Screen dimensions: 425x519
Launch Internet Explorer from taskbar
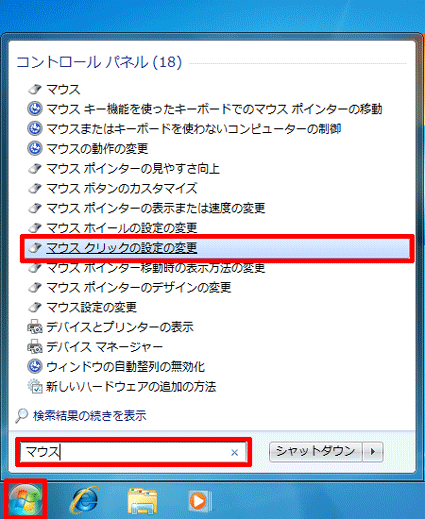(x=85, y=500)
